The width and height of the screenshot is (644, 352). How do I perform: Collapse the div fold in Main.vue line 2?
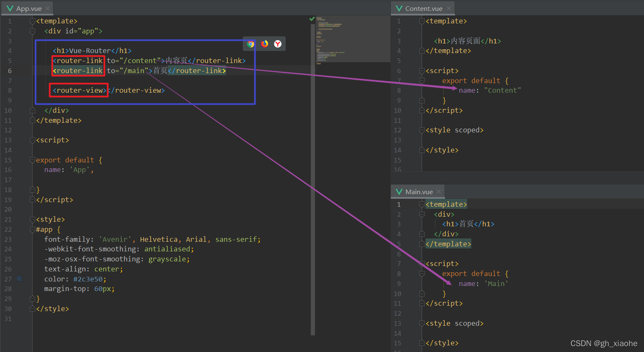point(422,214)
